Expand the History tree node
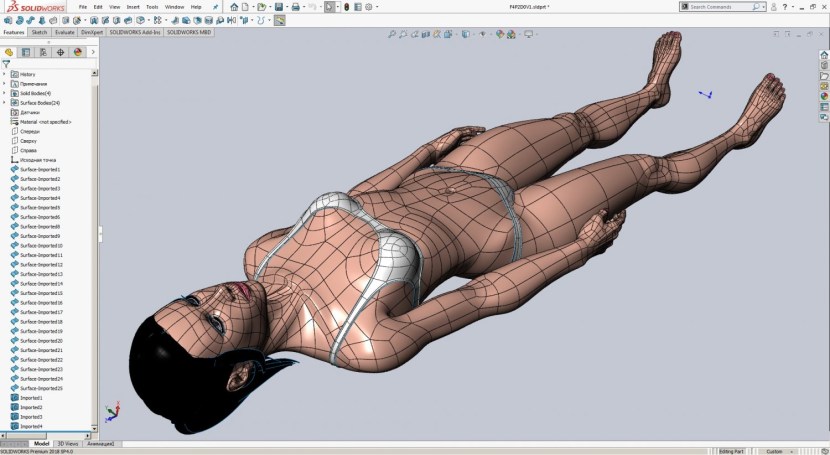This screenshot has width=830, height=455. coord(5,74)
